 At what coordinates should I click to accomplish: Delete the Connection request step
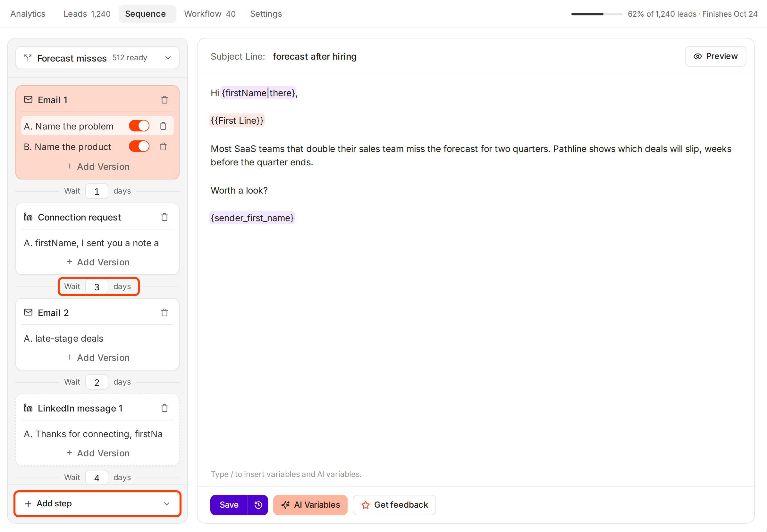click(164, 217)
